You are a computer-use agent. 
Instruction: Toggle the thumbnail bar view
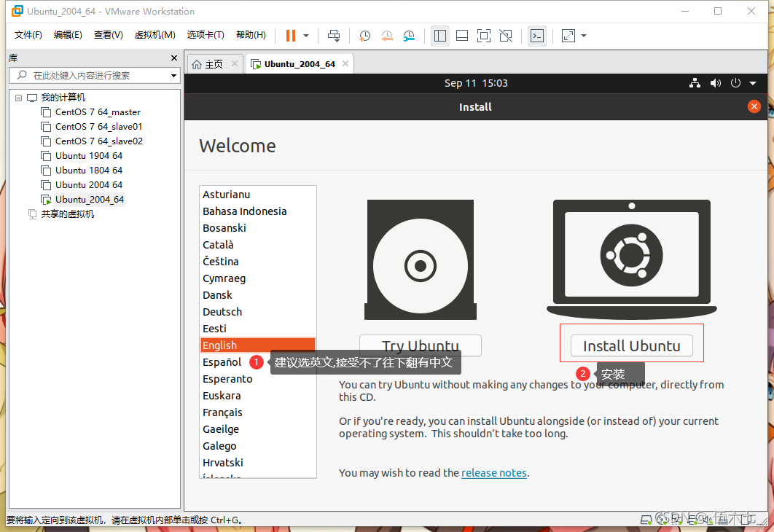pos(462,36)
